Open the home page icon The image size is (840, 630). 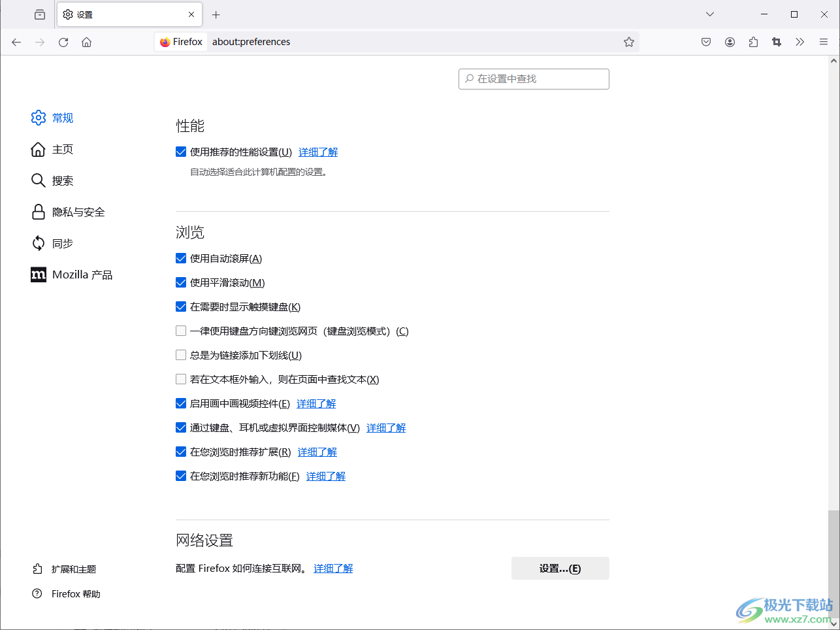86,42
